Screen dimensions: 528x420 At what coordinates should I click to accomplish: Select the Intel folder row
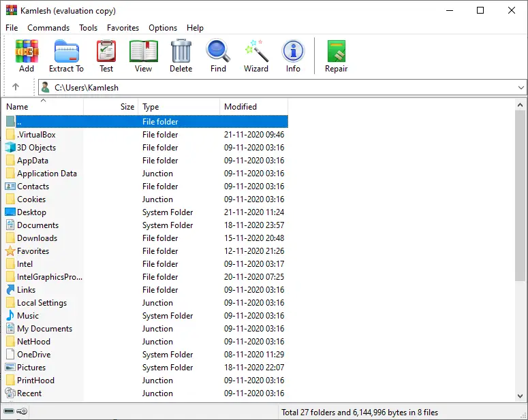(146, 264)
